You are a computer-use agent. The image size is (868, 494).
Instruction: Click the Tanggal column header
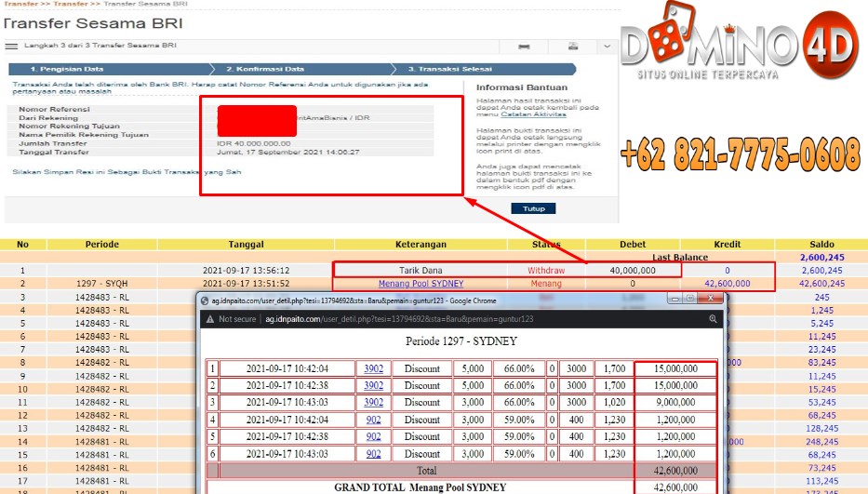[x=246, y=245]
